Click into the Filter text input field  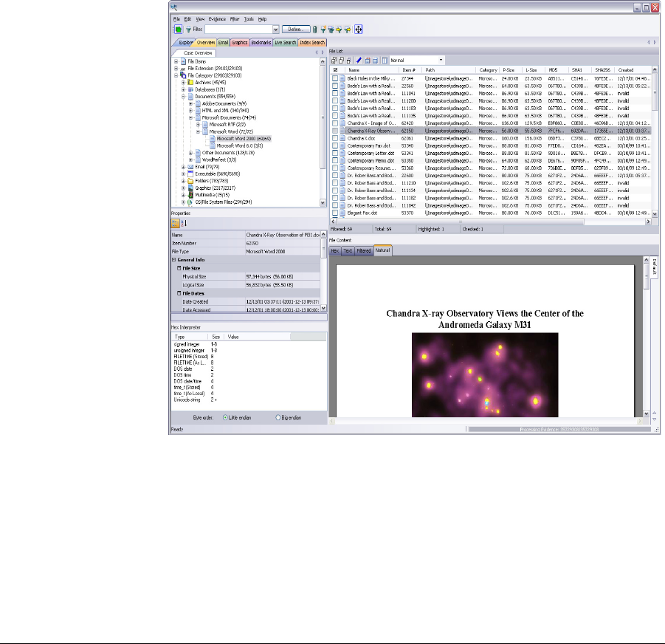(x=239, y=30)
